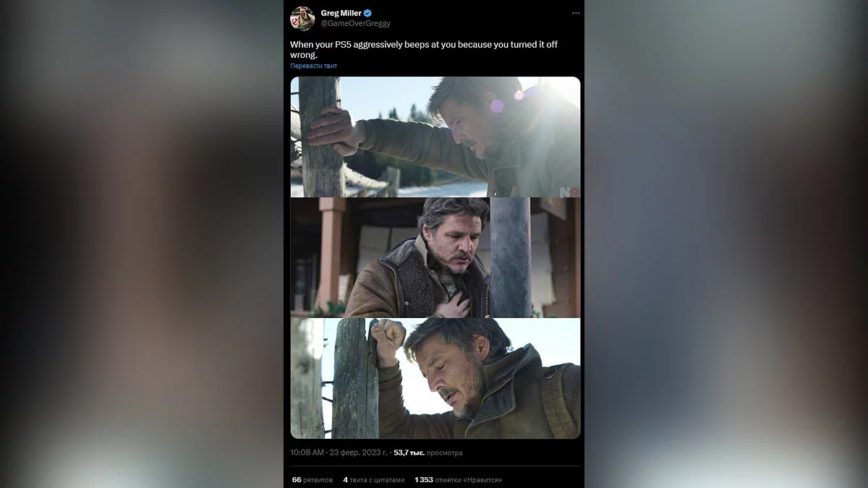Open the Greg Miller display name link
Image resolution: width=868 pixels, height=488 pixels.
pyautogui.click(x=341, y=13)
